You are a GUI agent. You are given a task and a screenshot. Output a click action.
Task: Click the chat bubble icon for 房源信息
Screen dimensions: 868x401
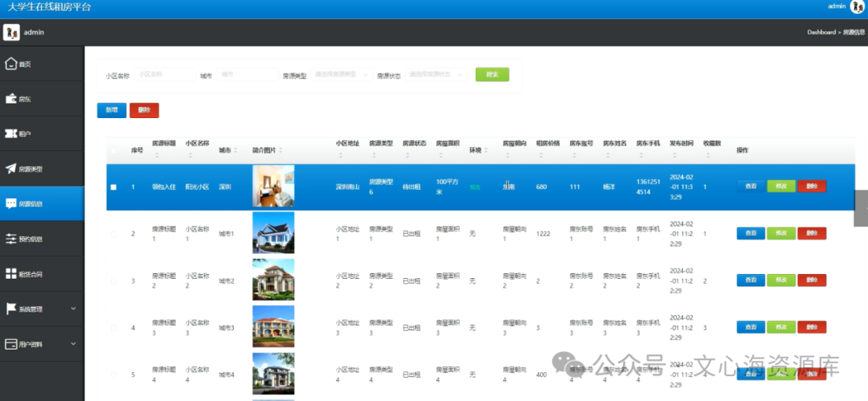(10, 203)
